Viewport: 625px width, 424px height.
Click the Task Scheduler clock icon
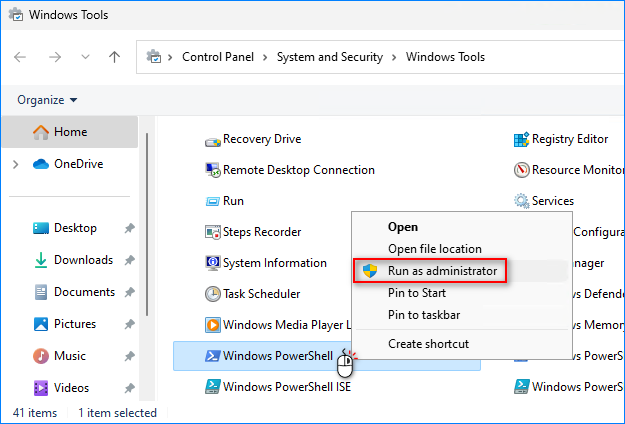pos(213,294)
